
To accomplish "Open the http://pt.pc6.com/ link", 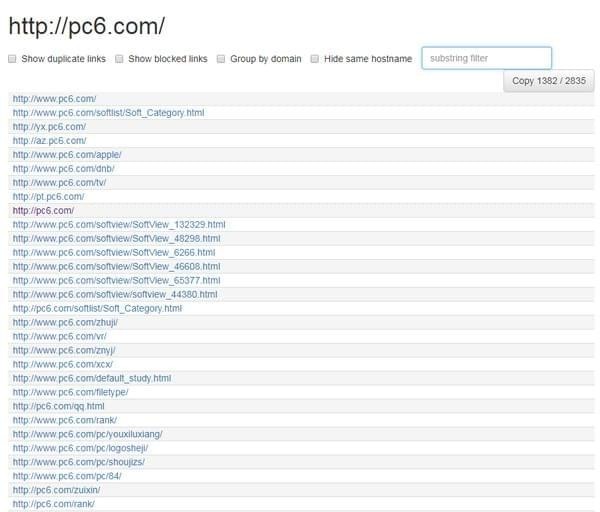I will (48, 197).
